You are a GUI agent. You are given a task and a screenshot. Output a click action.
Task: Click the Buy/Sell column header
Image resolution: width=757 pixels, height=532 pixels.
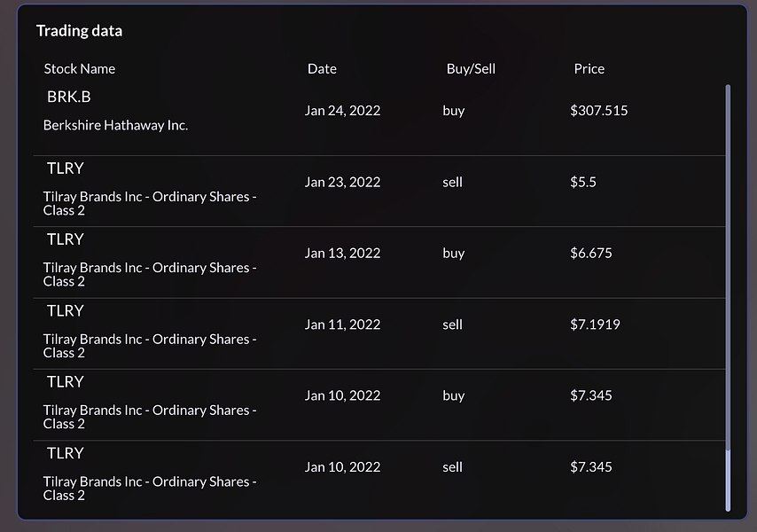click(471, 68)
